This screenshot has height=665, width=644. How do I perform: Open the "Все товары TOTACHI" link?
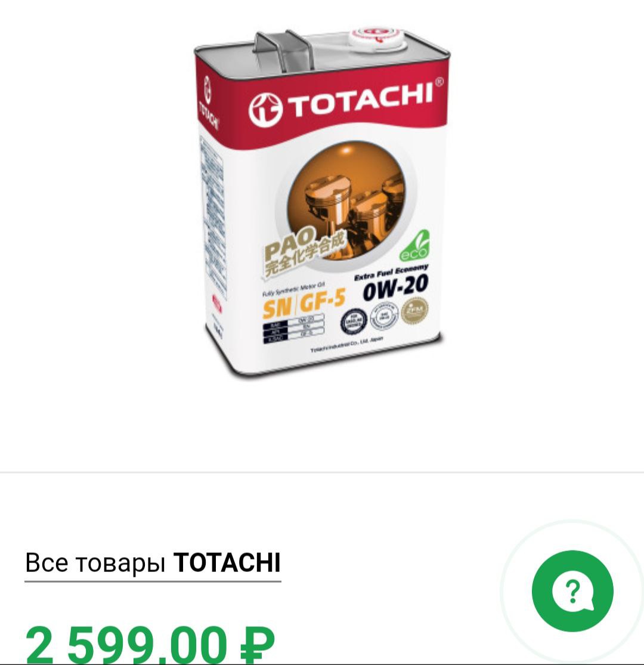(153, 563)
